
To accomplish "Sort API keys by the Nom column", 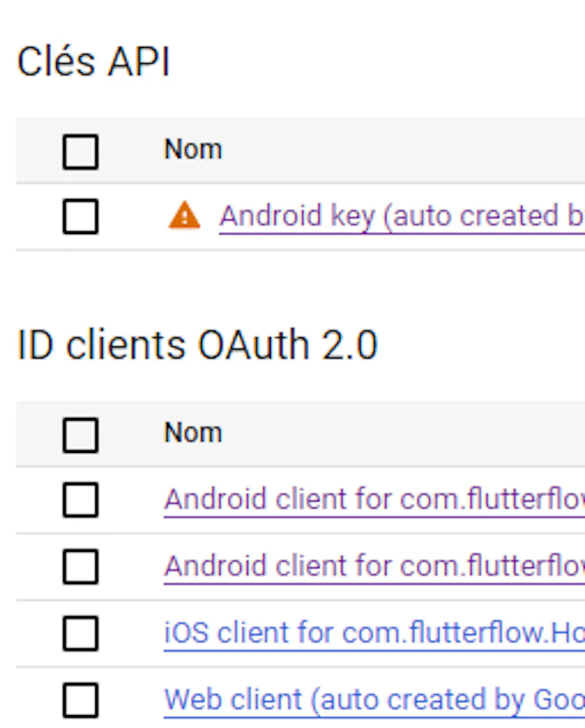I will tap(193, 149).
